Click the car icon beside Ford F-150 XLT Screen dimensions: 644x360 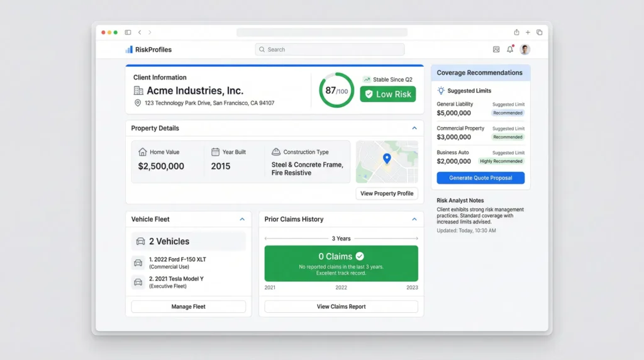click(138, 262)
